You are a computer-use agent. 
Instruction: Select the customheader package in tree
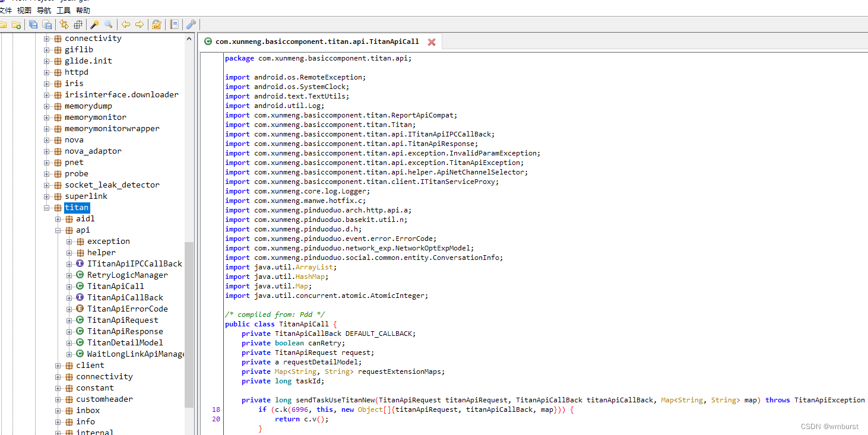pos(104,399)
